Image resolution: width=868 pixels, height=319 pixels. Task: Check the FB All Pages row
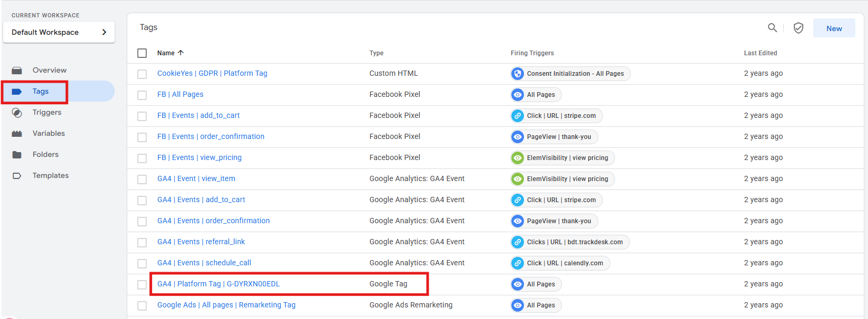[142, 95]
